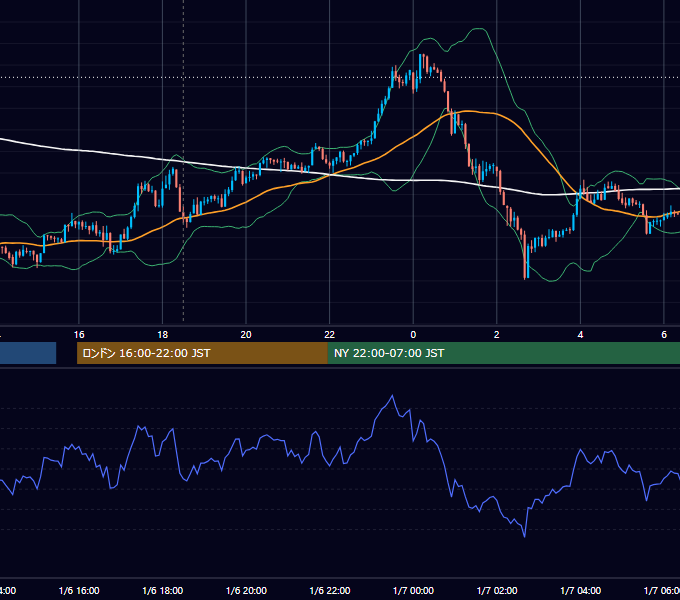
Task: Click the lowest candlestick wick near 02:40
Action: point(525,277)
